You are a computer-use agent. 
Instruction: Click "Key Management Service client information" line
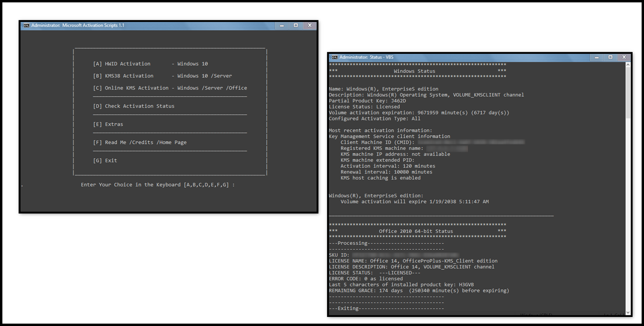(389, 136)
